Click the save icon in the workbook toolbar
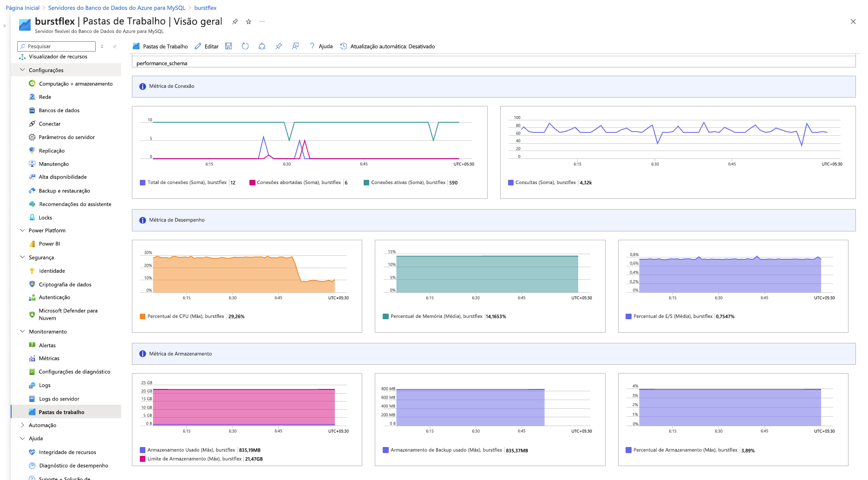This screenshot has height=480, width=868. click(228, 46)
